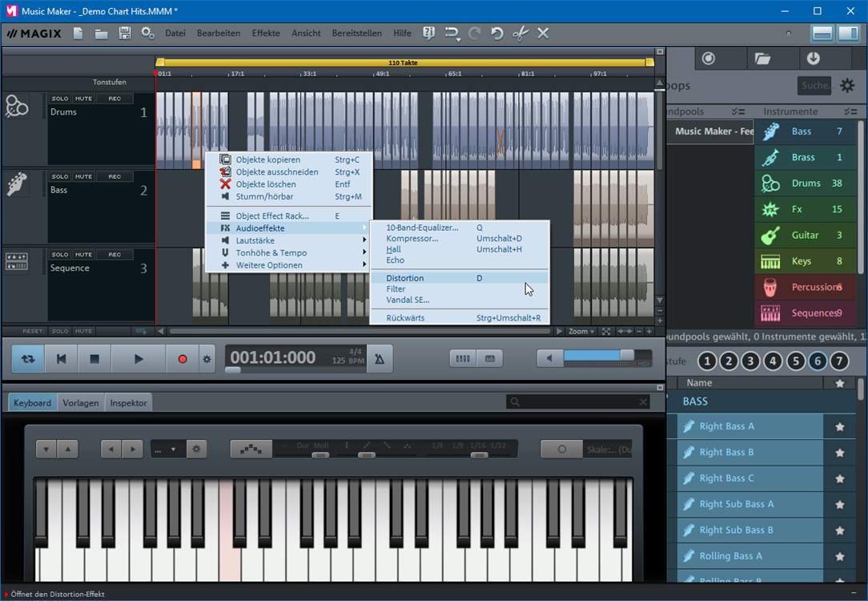Switch to the Vorlagen tab

(x=81, y=403)
